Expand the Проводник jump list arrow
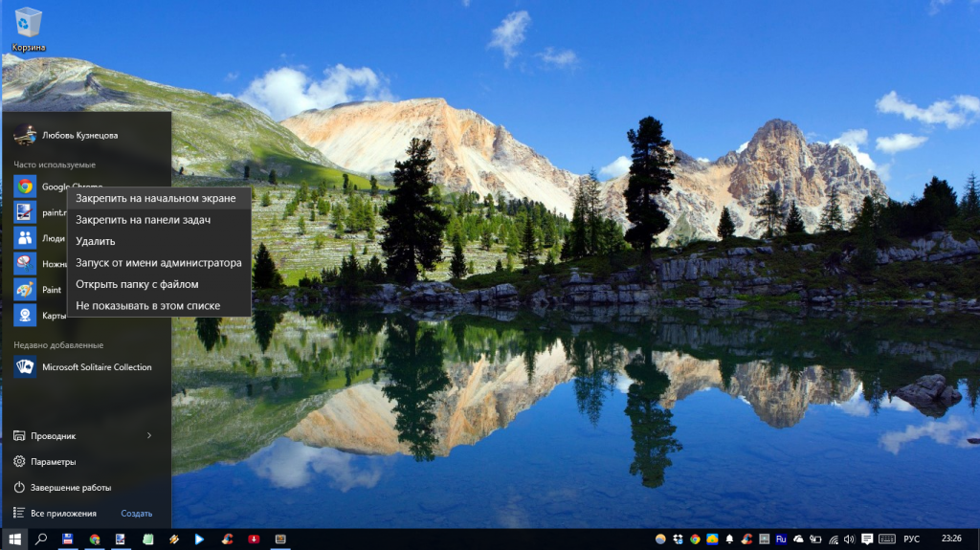Screen dimensions: 980x550 pyautogui.click(x=149, y=436)
